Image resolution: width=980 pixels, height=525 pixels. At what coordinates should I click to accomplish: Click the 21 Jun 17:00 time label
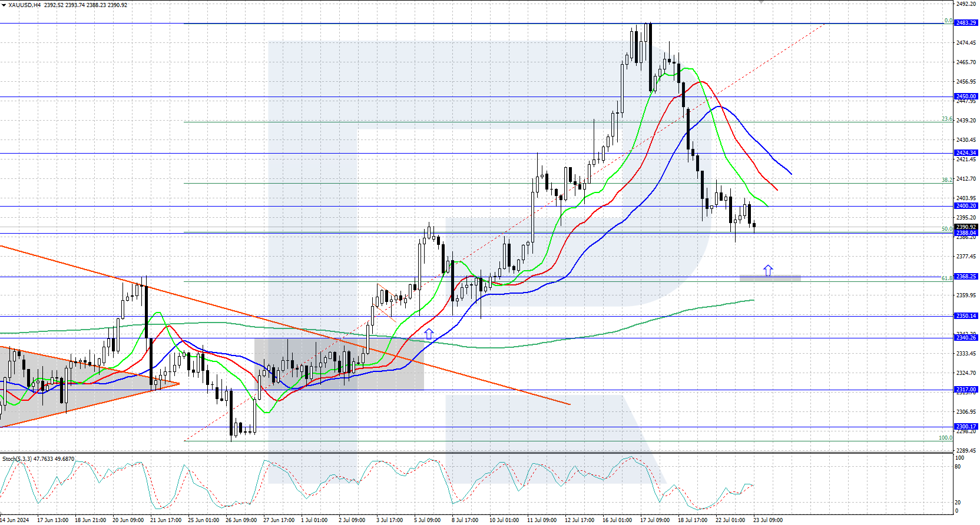[166, 520]
